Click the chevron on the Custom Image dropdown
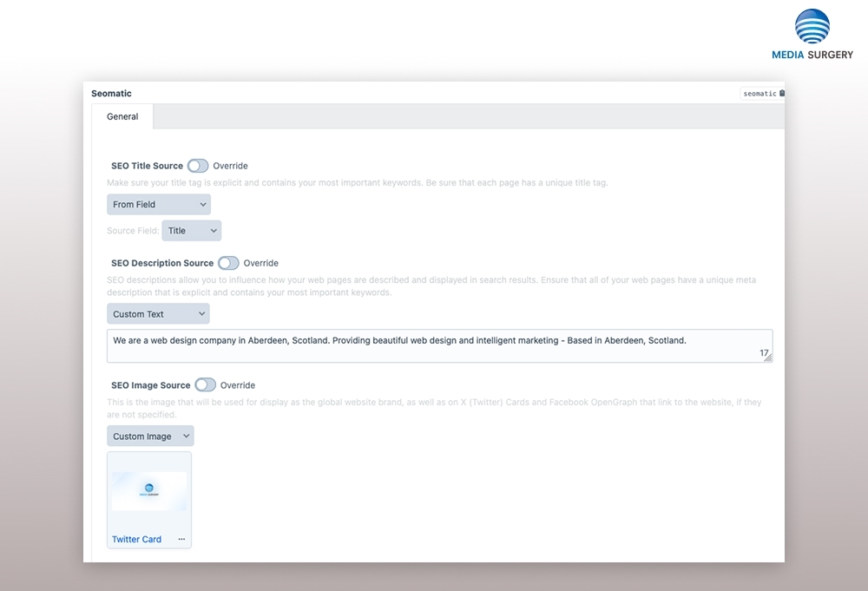Image resolution: width=868 pixels, height=591 pixels. [x=185, y=436]
